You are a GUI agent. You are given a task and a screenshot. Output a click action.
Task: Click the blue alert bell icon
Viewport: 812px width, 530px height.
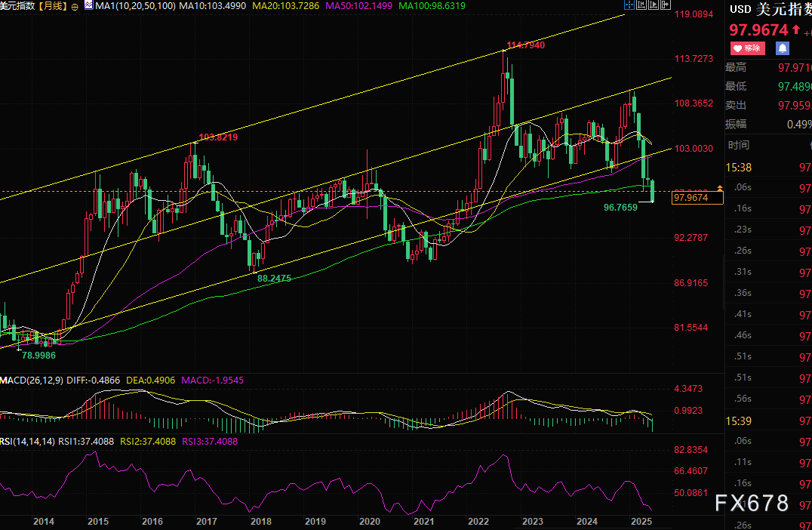(783, 48)
